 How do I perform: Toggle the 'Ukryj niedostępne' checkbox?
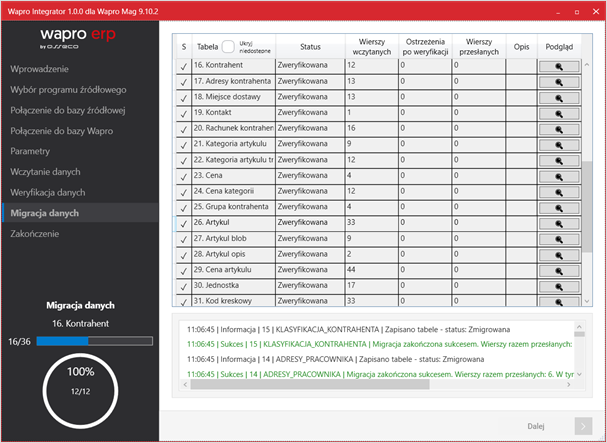[x=228, y=46]
